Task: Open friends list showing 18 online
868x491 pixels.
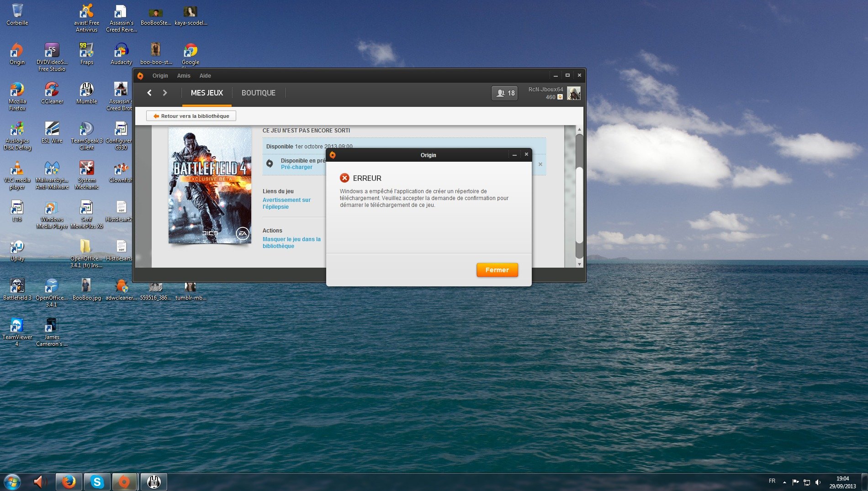Action: point(505,93)
